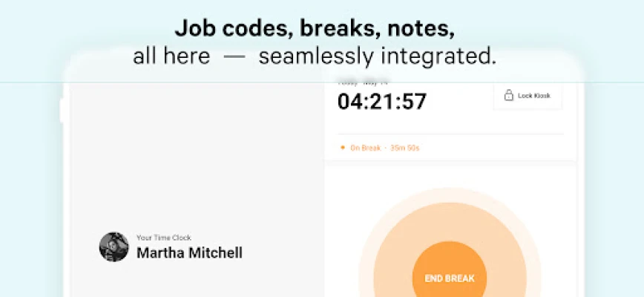Click the Your Time Clock label
644x297 pixels.
[164, 238]
